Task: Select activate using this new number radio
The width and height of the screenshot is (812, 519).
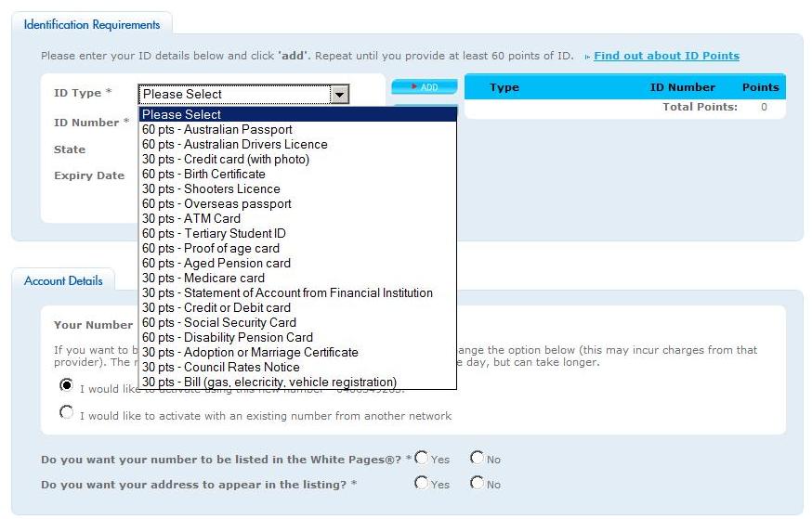Action: coord(66,385)
